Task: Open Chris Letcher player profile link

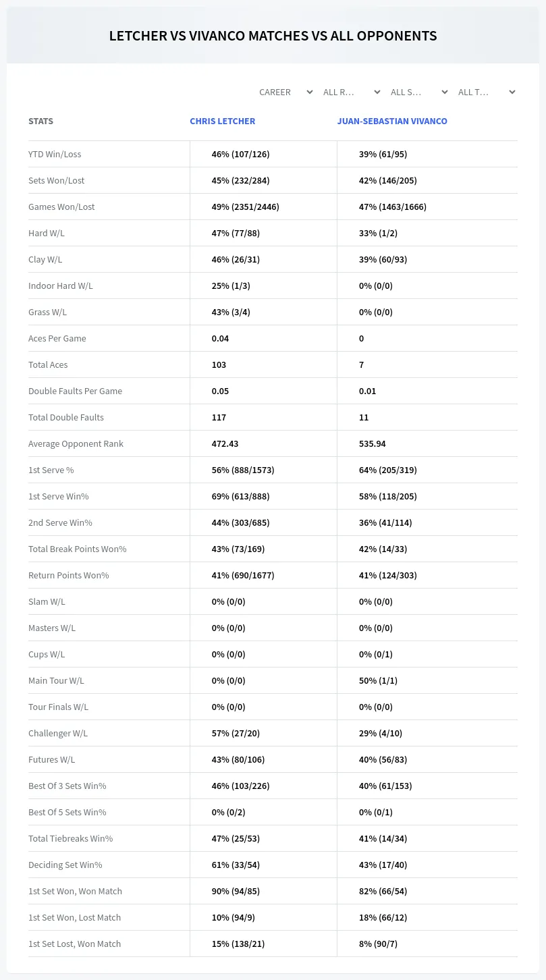Action: [223, 121]
